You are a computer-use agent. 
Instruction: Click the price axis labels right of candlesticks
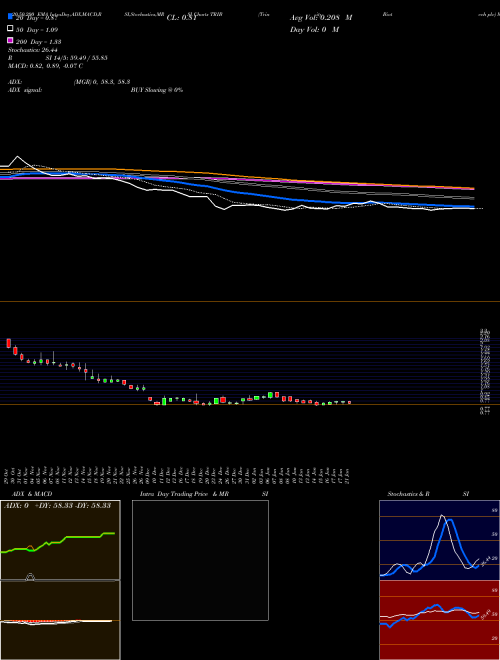click(485, 371)
